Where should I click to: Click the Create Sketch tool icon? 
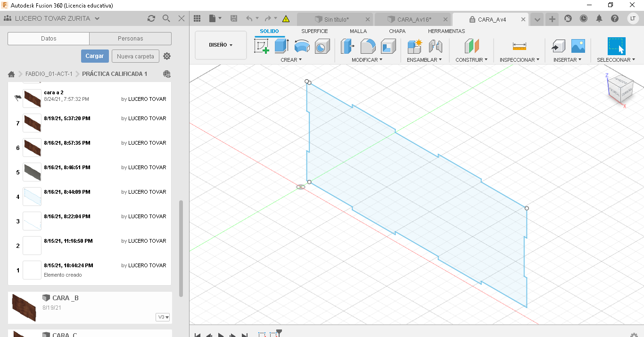[262, 46]
